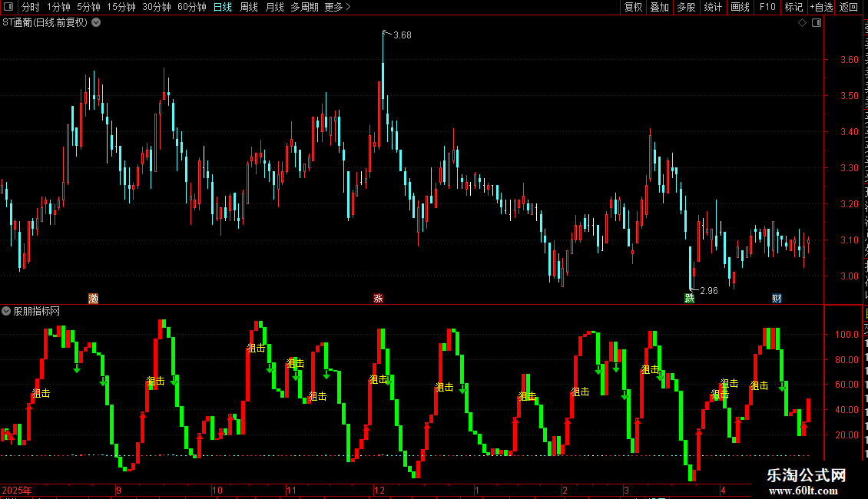Click the 3.40 price axis value
The image size is (868, 499).
[849, 132]
